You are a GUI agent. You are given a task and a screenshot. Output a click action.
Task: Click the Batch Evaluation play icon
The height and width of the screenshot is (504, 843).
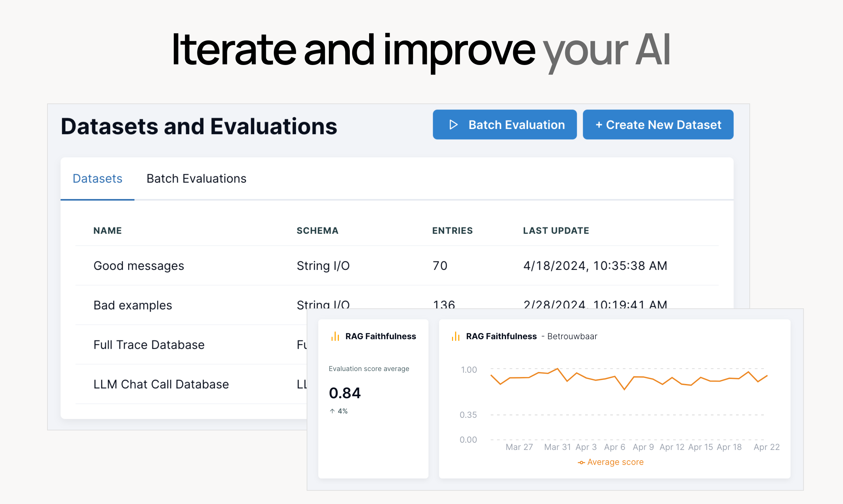[x=453, y=125]
